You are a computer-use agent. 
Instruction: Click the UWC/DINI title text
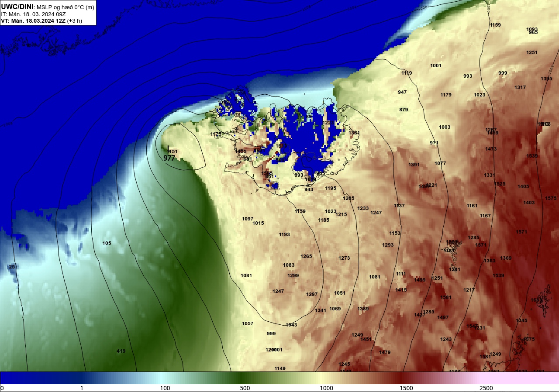point(17,7)
